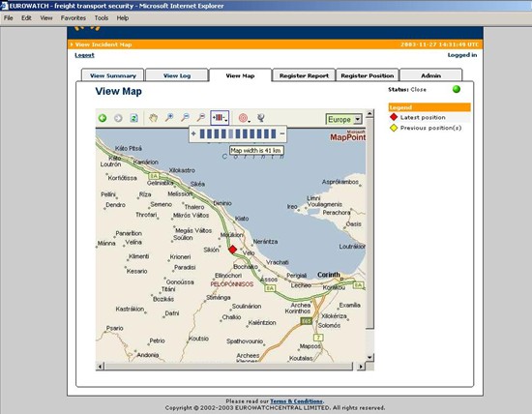Switch to the View Log tab
Screen dimensions: 532x414
coord(177,75)
